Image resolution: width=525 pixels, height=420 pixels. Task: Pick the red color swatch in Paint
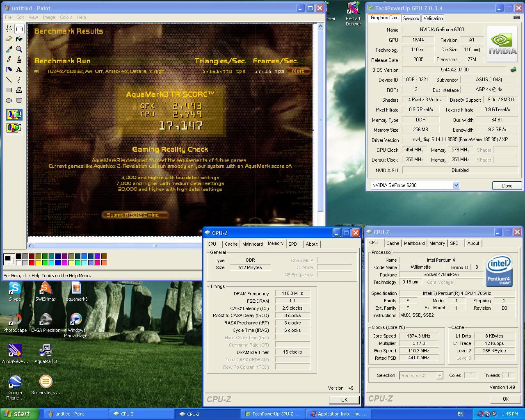point(32,262)
